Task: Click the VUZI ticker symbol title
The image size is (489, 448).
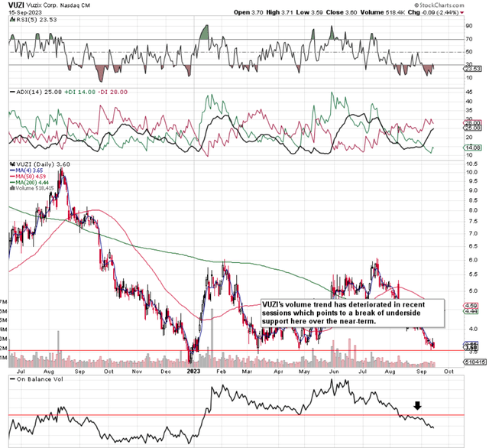Action: (x=15, y=5)
